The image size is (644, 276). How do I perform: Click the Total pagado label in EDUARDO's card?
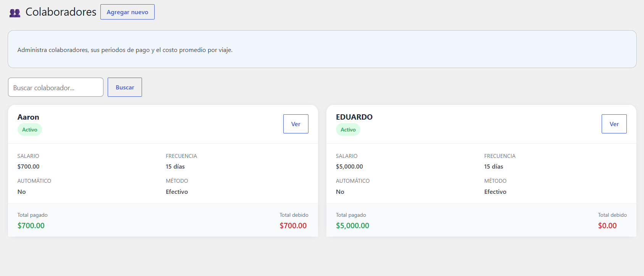pos(351,215)
